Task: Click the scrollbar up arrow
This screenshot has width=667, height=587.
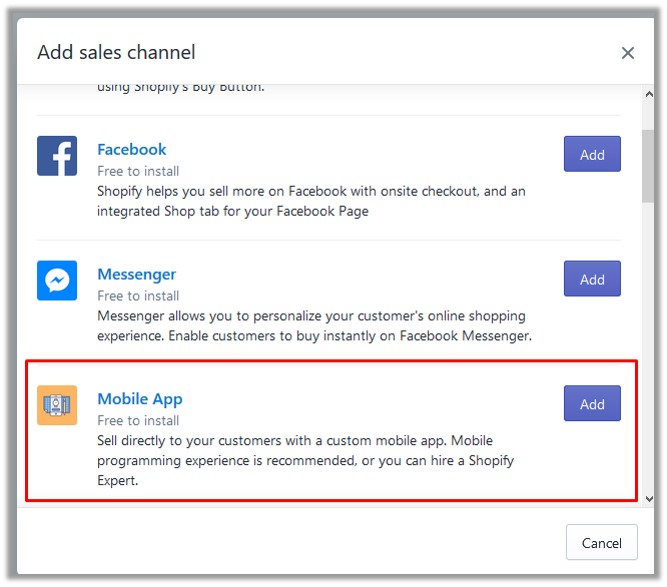Action: pyautogui.click(x=649, y=94)
